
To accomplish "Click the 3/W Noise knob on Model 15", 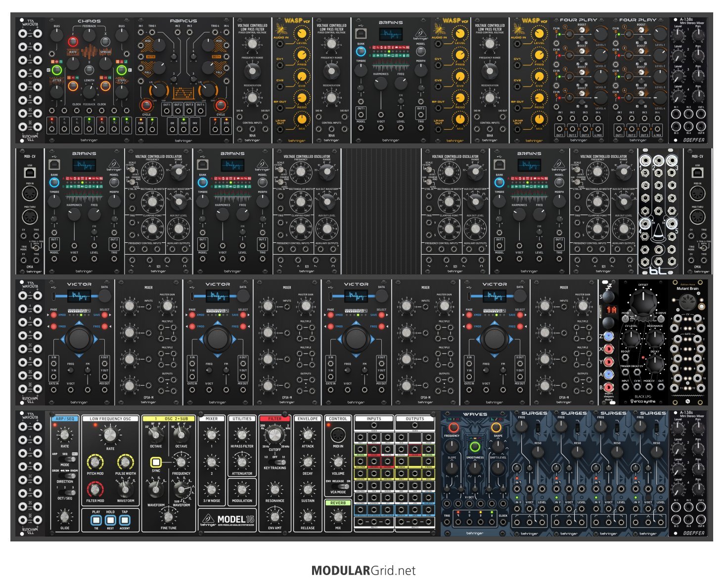I will tap(212, 490).
